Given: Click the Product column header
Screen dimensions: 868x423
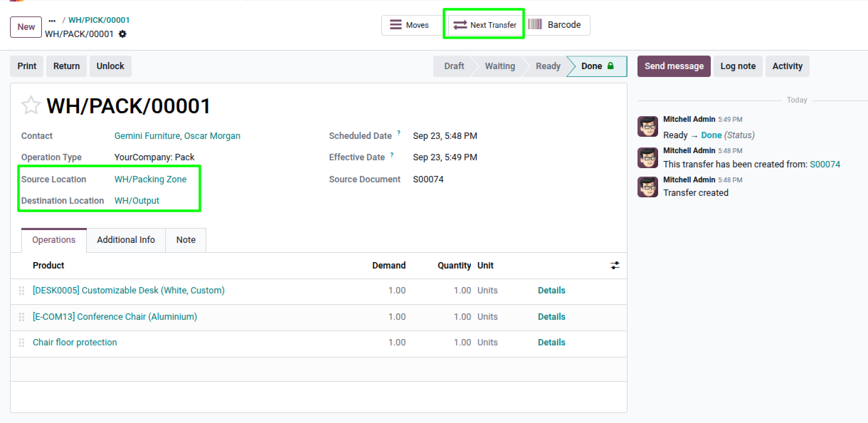Looking at the screenshot, I should coord(48,266).
